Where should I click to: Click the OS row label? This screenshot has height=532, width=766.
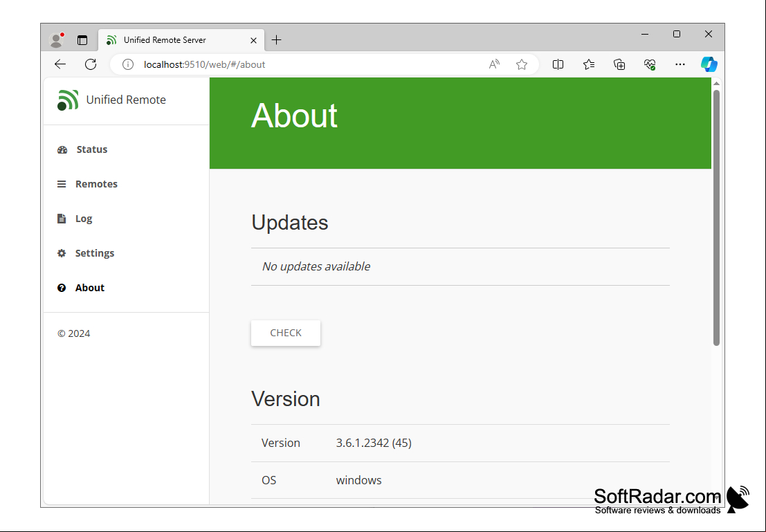[x=269, y=480]
